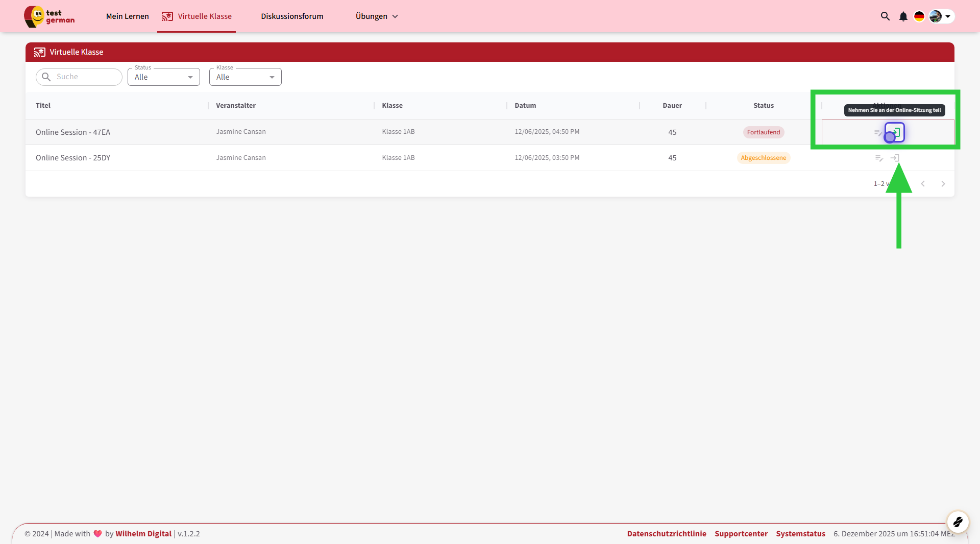Open the Datenschutzrichtlinie link
Screen dimensions: 980x544
[666, 533]
